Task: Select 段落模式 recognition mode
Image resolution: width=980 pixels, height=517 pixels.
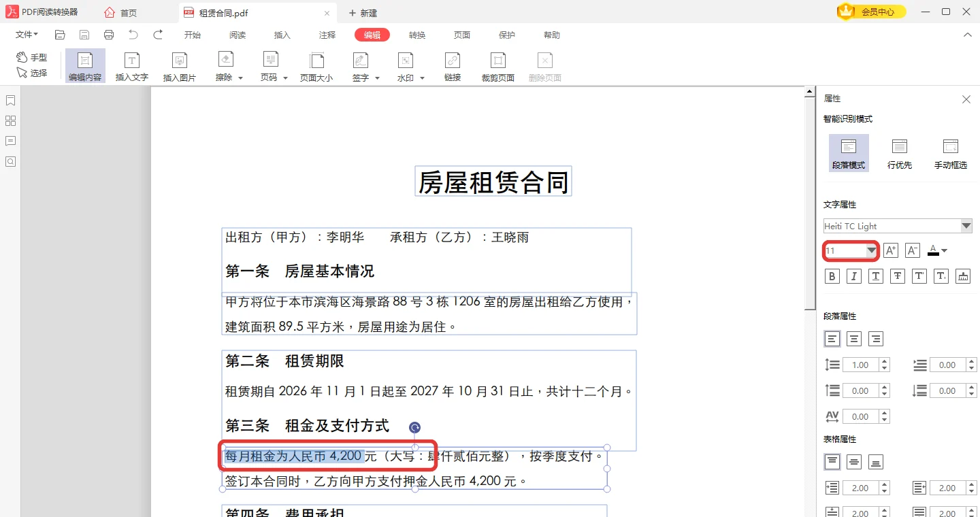Action: coord(849,153)
